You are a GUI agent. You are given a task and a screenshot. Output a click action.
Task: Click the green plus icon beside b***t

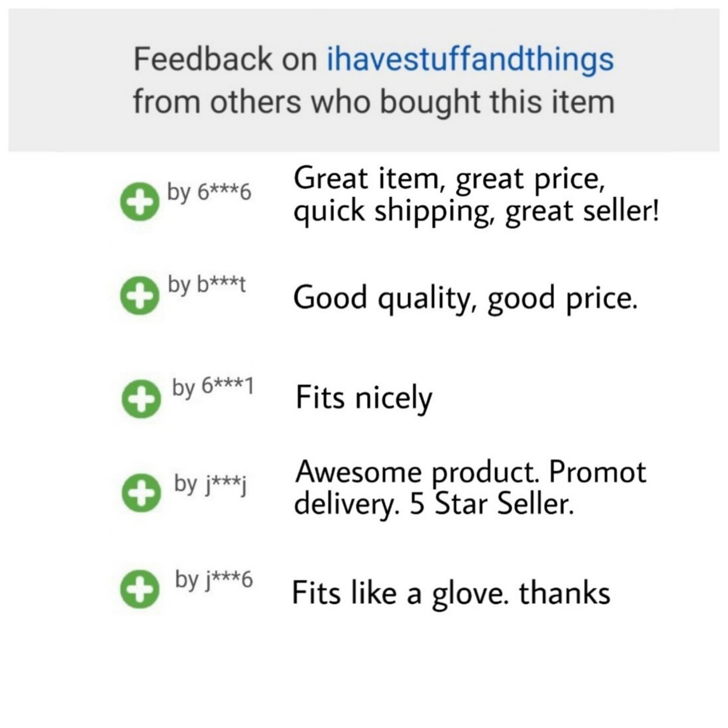click(140, 295)
